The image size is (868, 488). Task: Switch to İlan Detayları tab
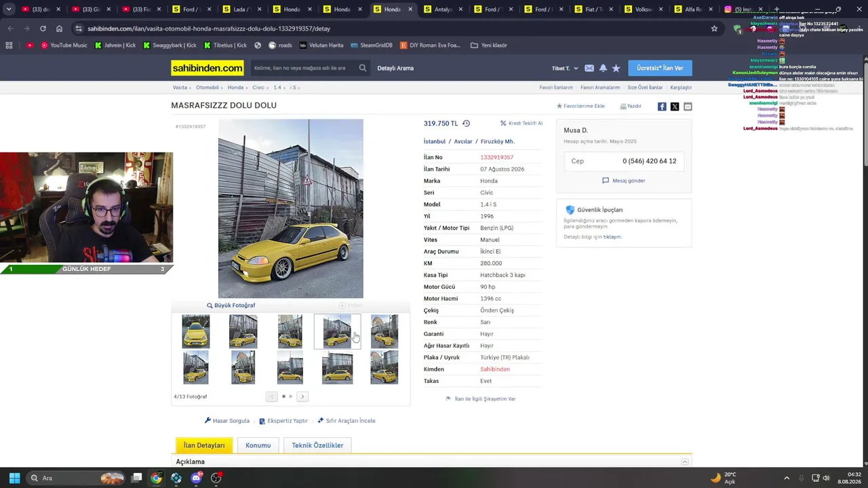pos(204,445)
